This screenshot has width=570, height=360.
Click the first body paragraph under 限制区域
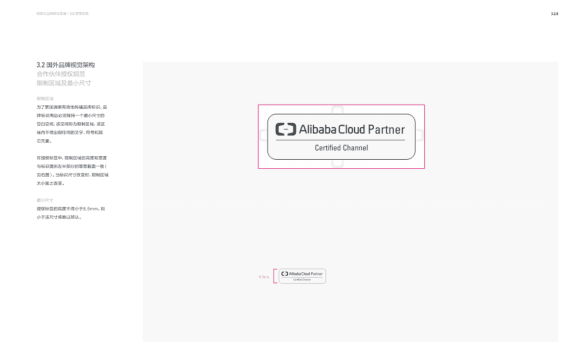[x=72, y=124]
